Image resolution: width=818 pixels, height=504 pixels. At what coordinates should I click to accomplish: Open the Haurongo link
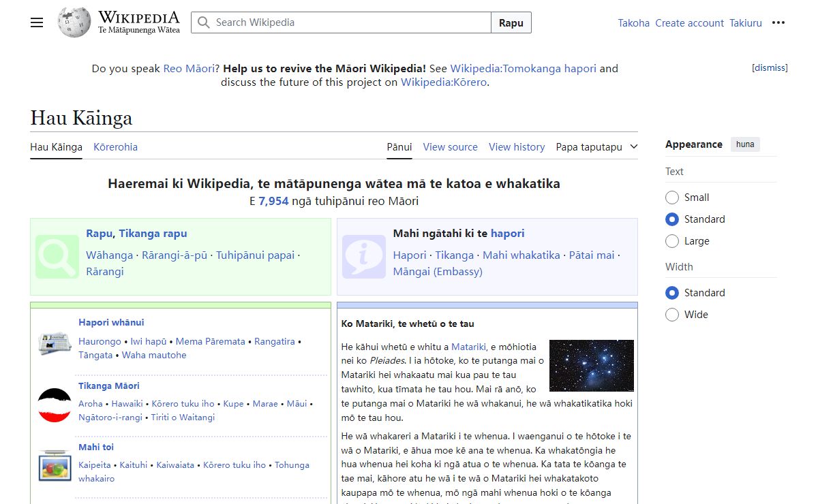100,341
